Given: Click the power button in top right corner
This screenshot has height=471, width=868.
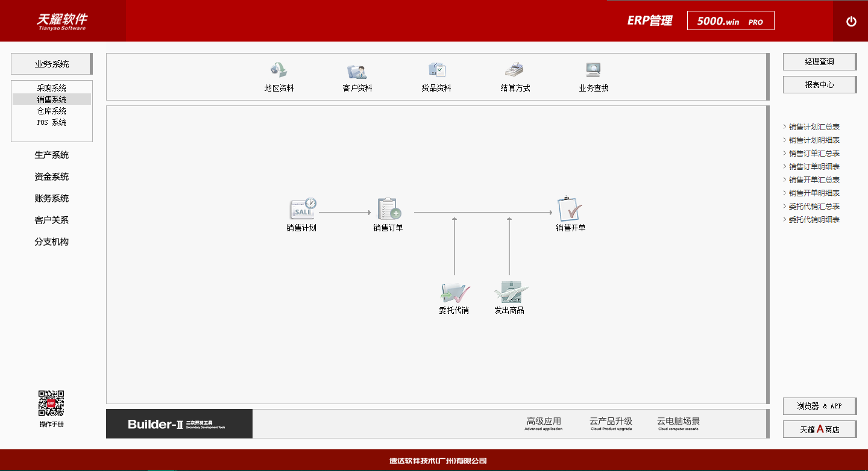Looking at the screenshot, I should pyautogui.click(x=851, y=20).
